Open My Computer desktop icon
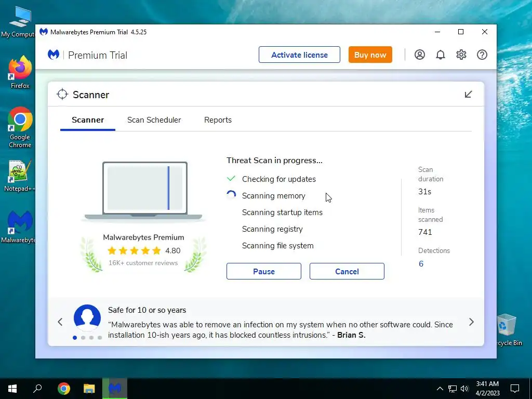 18,22
